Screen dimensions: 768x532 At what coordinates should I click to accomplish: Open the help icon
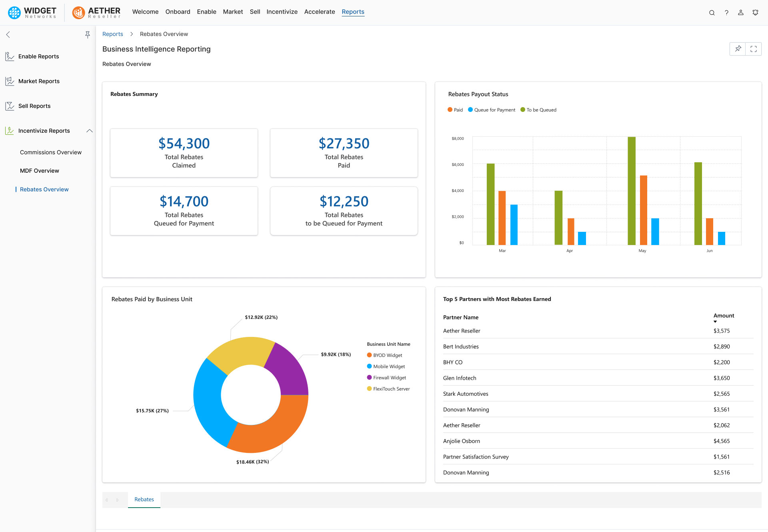(x=727, y=12)
